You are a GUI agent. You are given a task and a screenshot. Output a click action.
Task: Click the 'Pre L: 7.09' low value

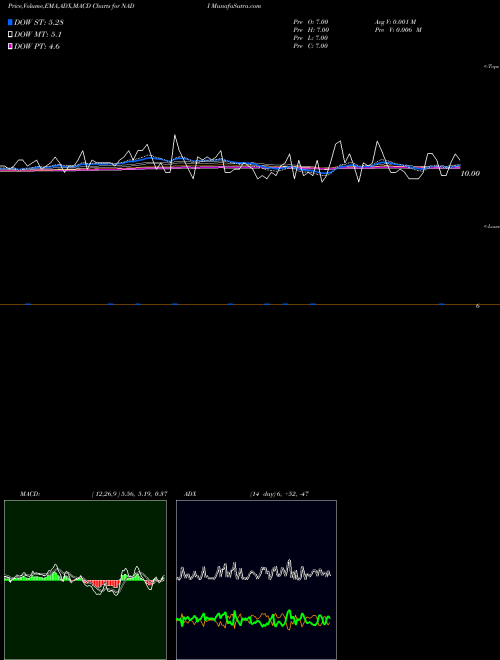pos(311,38)
